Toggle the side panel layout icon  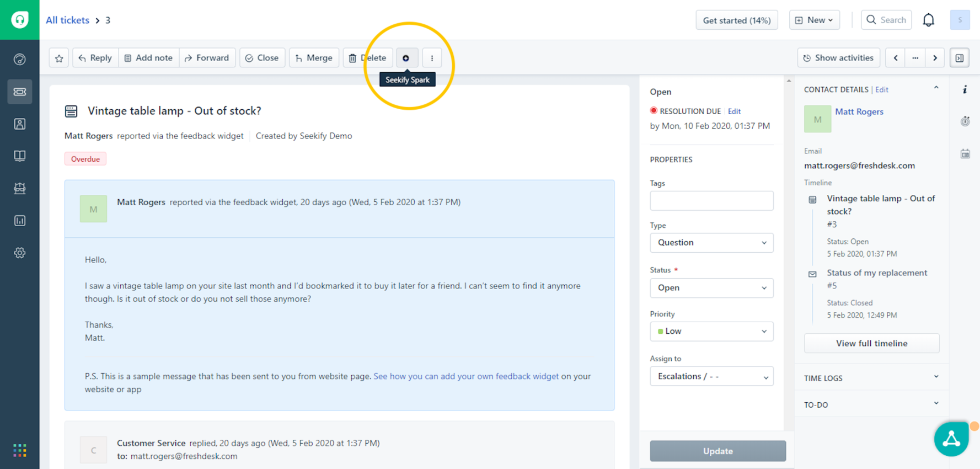tap(960, 58)
